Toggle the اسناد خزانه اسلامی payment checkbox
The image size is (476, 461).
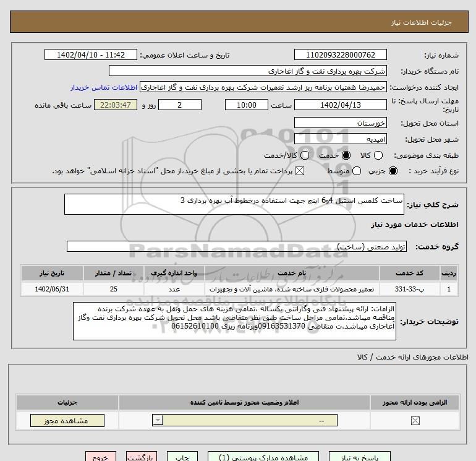300,171
